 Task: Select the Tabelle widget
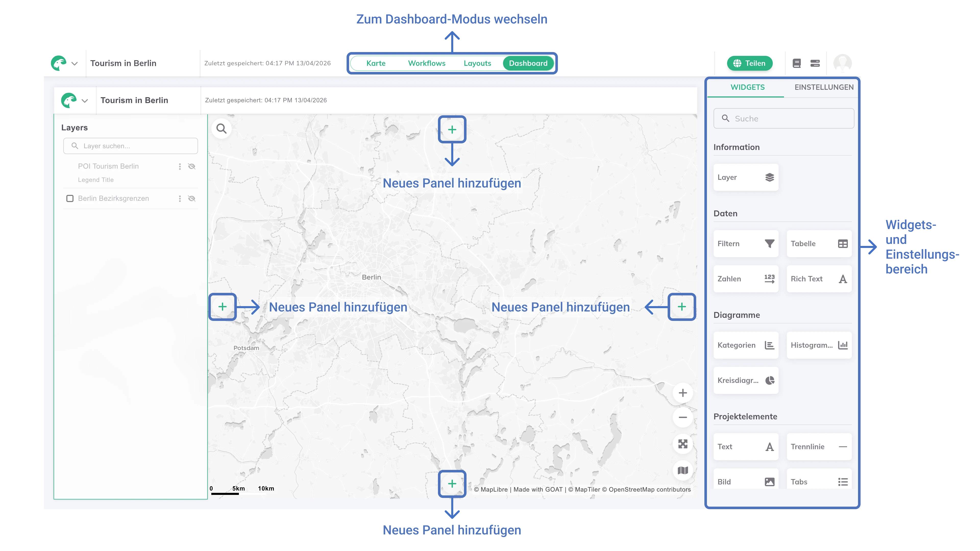coord(819,244)
